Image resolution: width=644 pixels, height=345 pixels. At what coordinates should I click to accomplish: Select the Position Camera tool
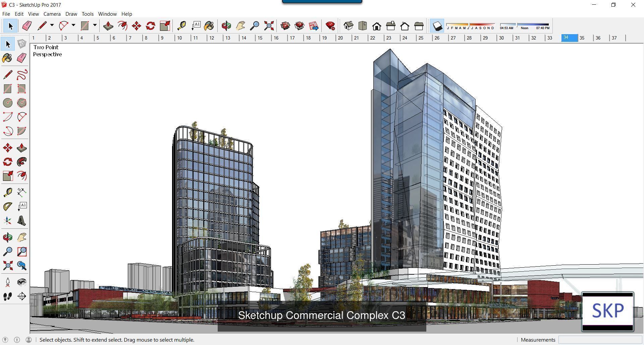click(x=8, y=282)
